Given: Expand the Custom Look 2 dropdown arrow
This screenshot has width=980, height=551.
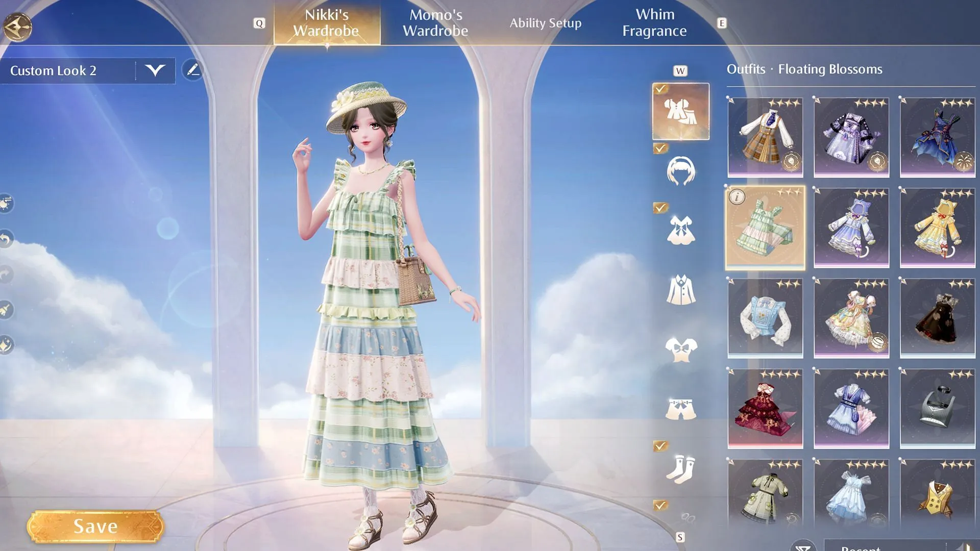Looking at the screenshot, I should (x=155, y=70).
